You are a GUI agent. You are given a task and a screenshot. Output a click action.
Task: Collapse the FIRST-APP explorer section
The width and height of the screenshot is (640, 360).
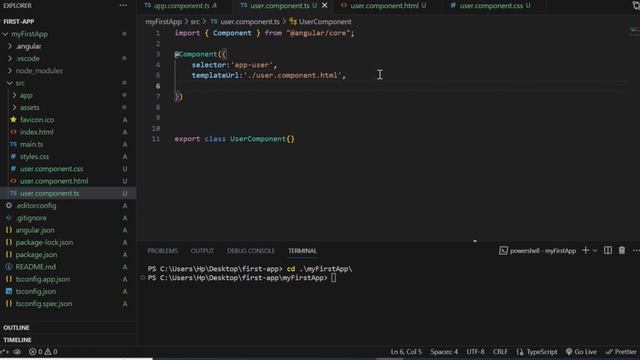point(19,21)
